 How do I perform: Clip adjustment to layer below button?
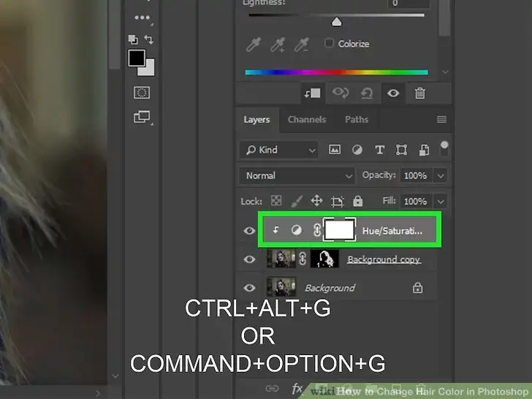click(x=312, y=94)
